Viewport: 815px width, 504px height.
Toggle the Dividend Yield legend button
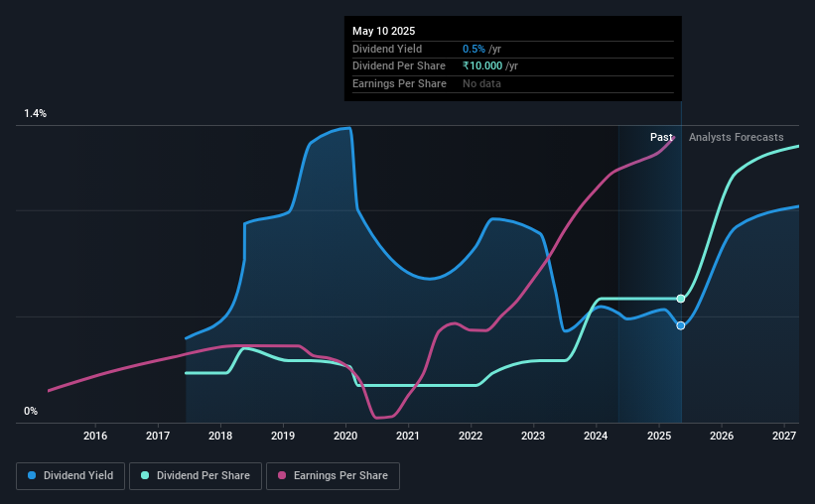70,475
